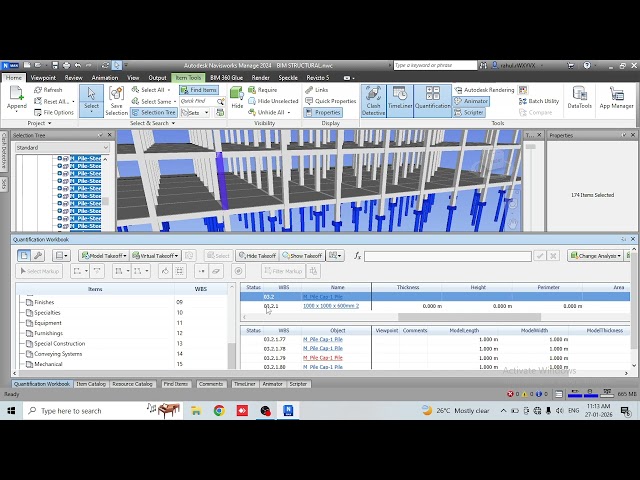
Task: Open File Options
Action: (x=54, y=112)
